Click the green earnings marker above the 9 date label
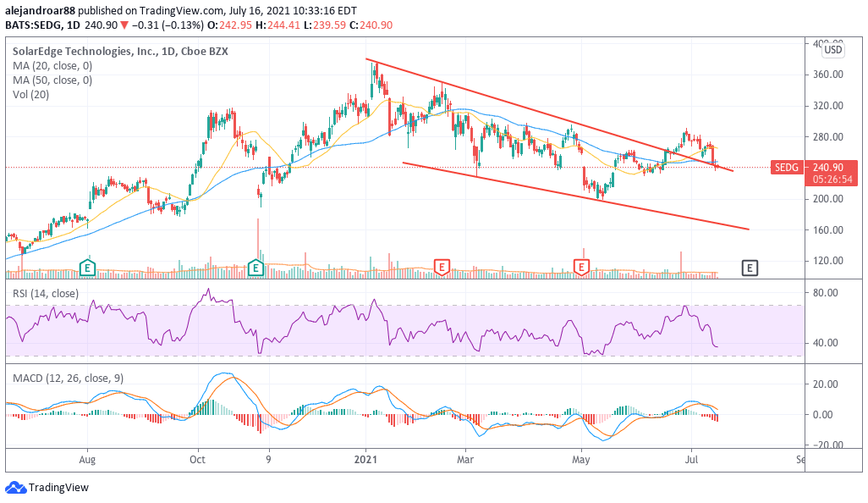868x503 pixels. coord(255,268)
